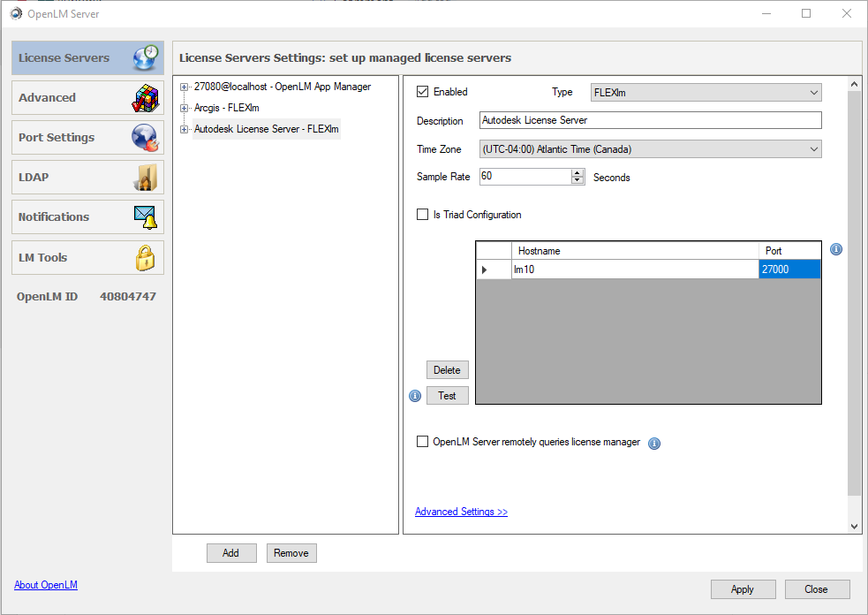Open the Time Zone dropdown
868x615 pixels.
650,149
